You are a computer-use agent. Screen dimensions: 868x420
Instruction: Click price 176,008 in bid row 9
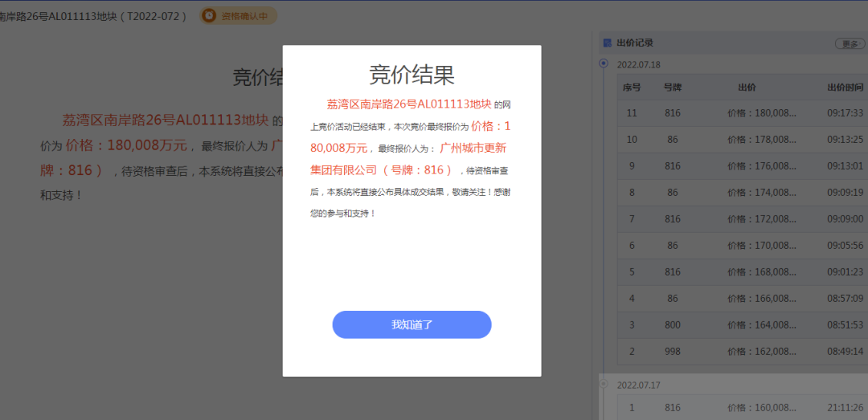coord(762,166)
